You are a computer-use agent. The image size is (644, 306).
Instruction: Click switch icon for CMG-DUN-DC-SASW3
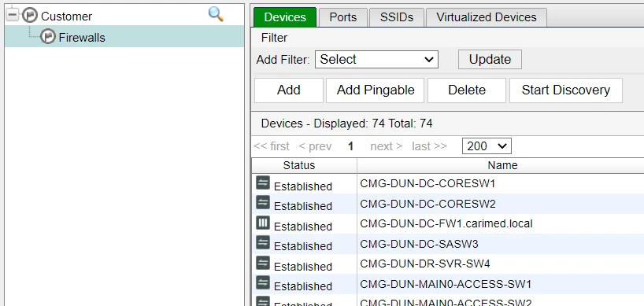click(x=263, y=242)
